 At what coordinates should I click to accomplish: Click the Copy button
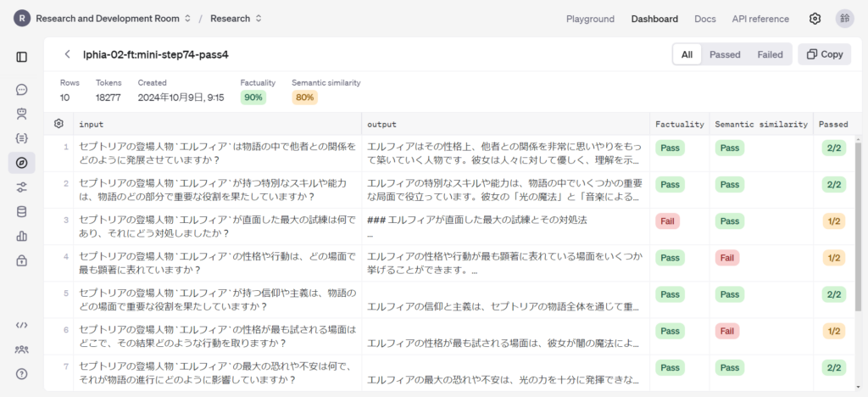824,54
